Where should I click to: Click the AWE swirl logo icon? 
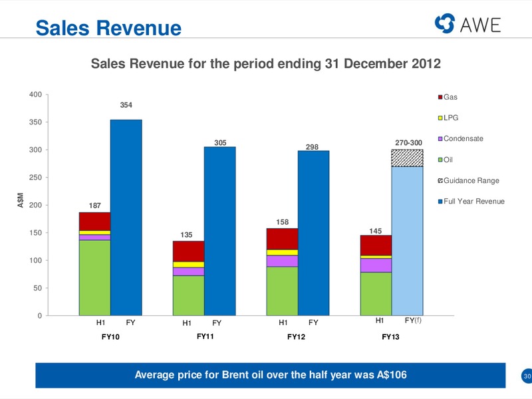point(445,23)
